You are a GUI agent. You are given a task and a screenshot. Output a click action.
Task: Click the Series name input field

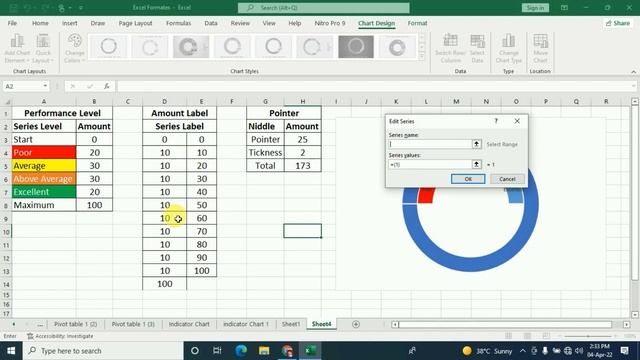430,144
